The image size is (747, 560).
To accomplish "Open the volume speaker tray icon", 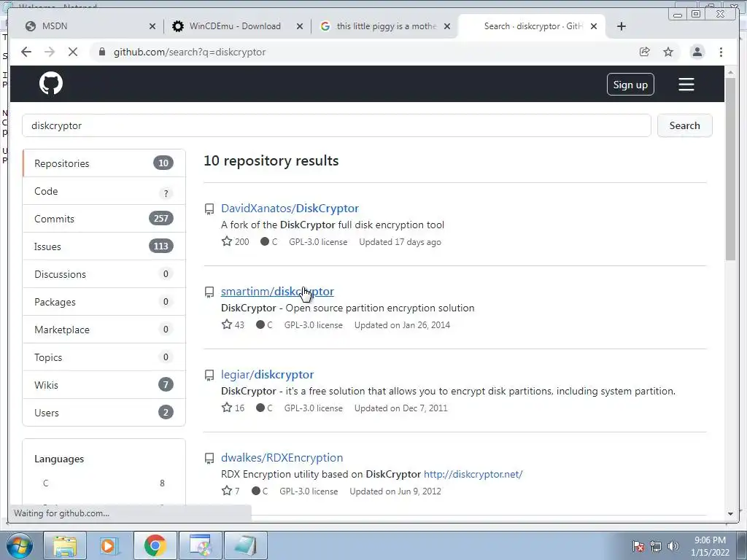I will (x=673, y=546).
